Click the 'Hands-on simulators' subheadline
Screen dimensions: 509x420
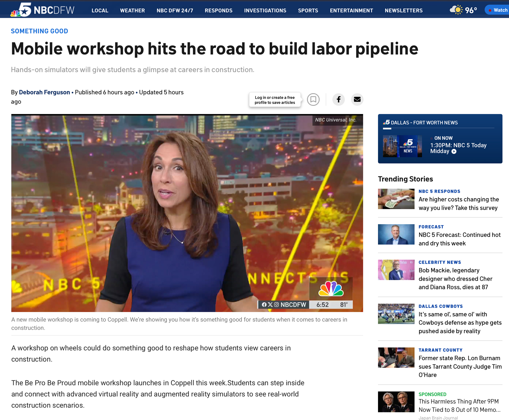[133, 70]
